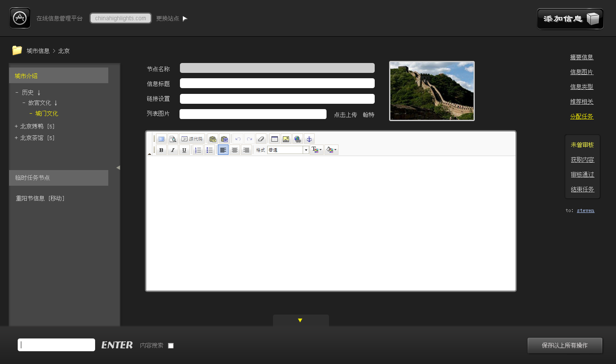Click the paste from Word icon

[224, 139]
